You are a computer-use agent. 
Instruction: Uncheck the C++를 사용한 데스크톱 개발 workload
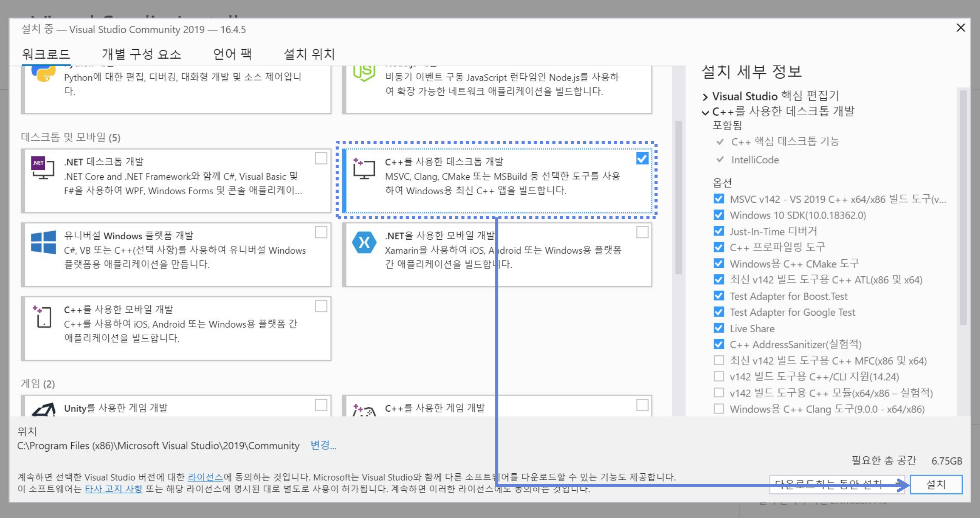click(x=642, y=158)
